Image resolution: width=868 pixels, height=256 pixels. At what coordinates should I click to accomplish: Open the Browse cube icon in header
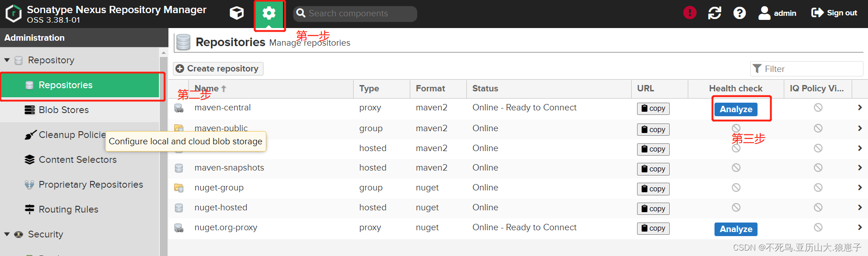[236, 13]
